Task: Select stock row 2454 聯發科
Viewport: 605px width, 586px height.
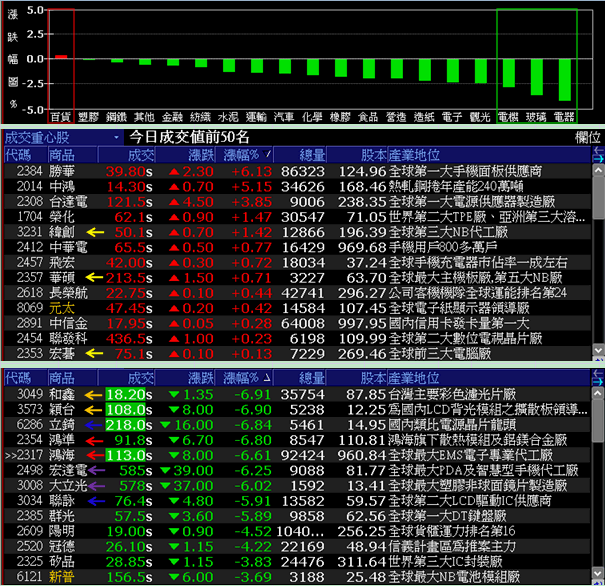Action: (297, 338)
